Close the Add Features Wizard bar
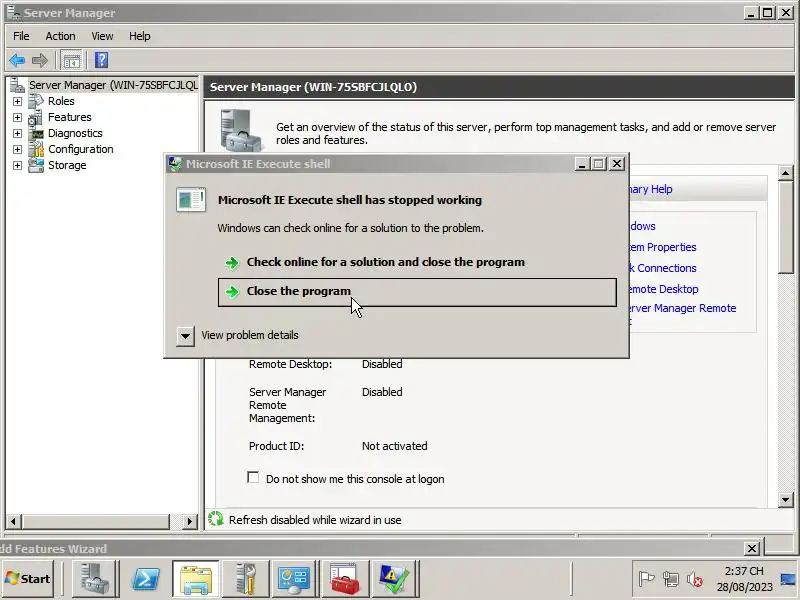This screenshot has height=600, width=800. pyautogui.click(x=752, y=548)
